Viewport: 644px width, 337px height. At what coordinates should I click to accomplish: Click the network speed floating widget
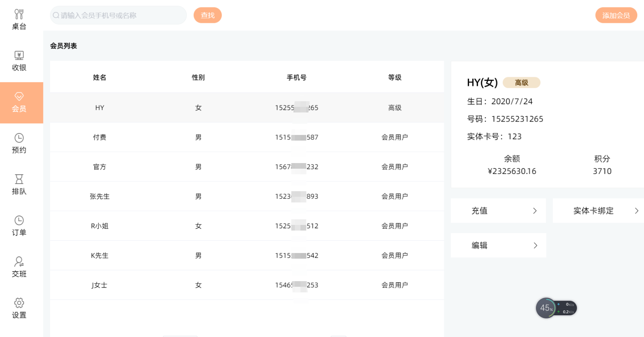pyautogui.click(x=556, y=308)
